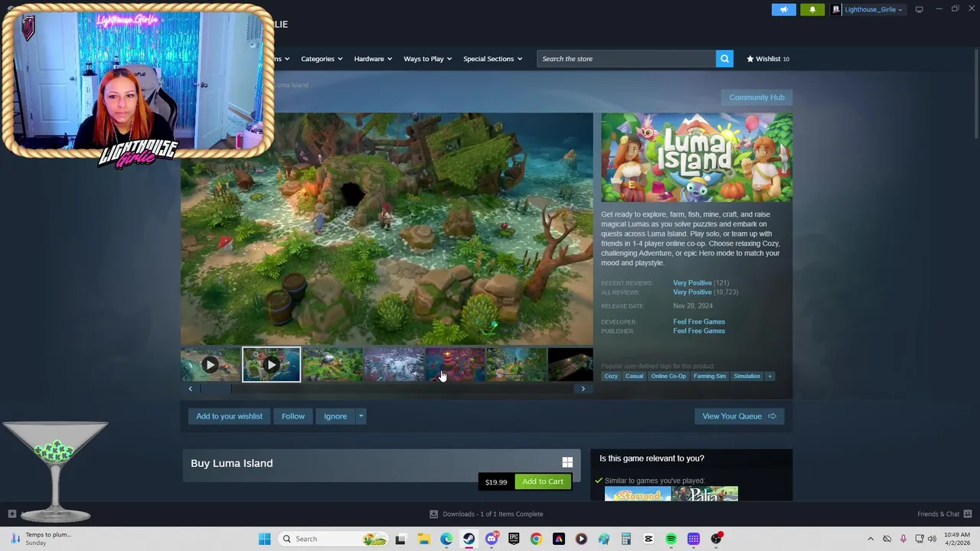The height and width of the screenshot is (551, 980).
Task: Click the Add a Game plus icon
Action: (11, 514)
